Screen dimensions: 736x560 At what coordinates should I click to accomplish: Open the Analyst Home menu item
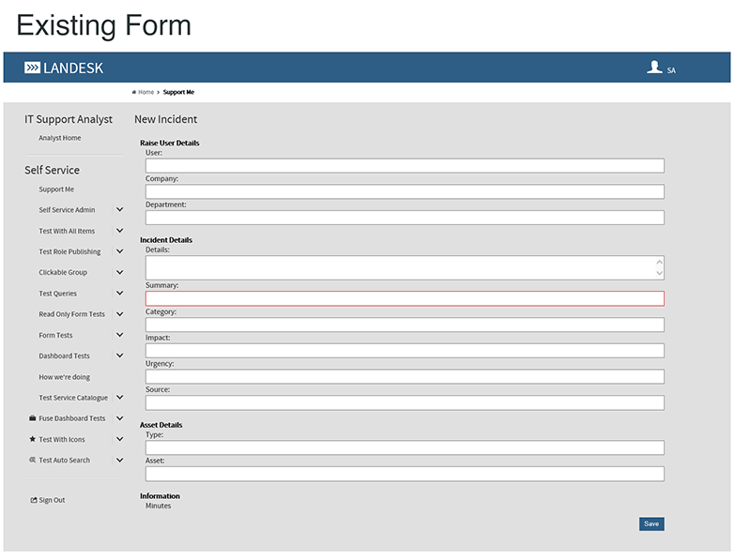point(59,138)
